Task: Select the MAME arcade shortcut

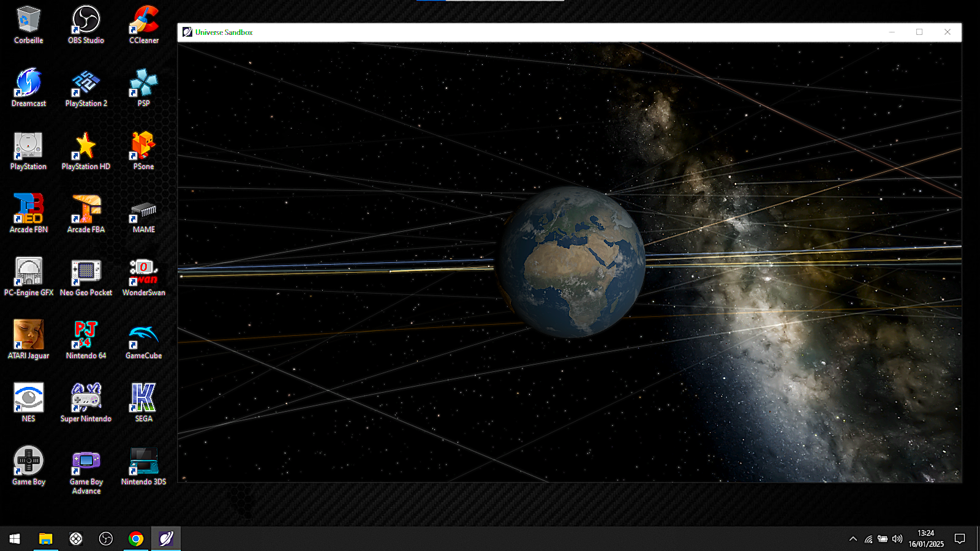Action: click(143, 214)
